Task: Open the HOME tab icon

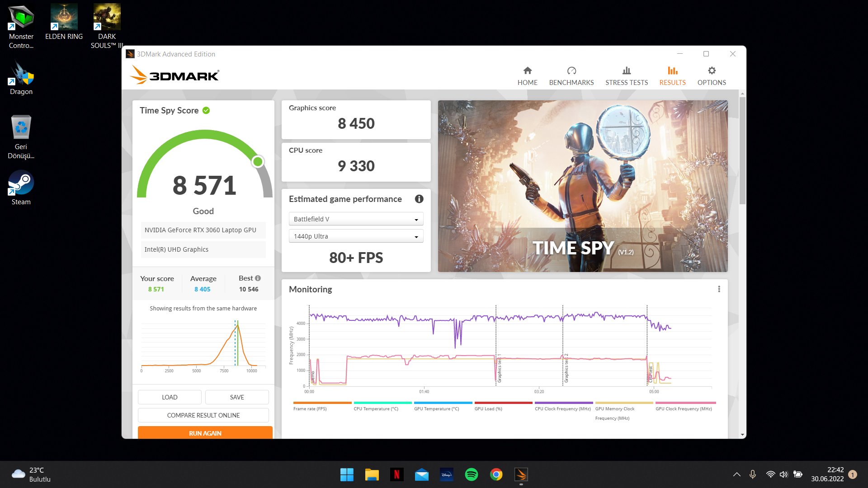Action: pos(527,71)
